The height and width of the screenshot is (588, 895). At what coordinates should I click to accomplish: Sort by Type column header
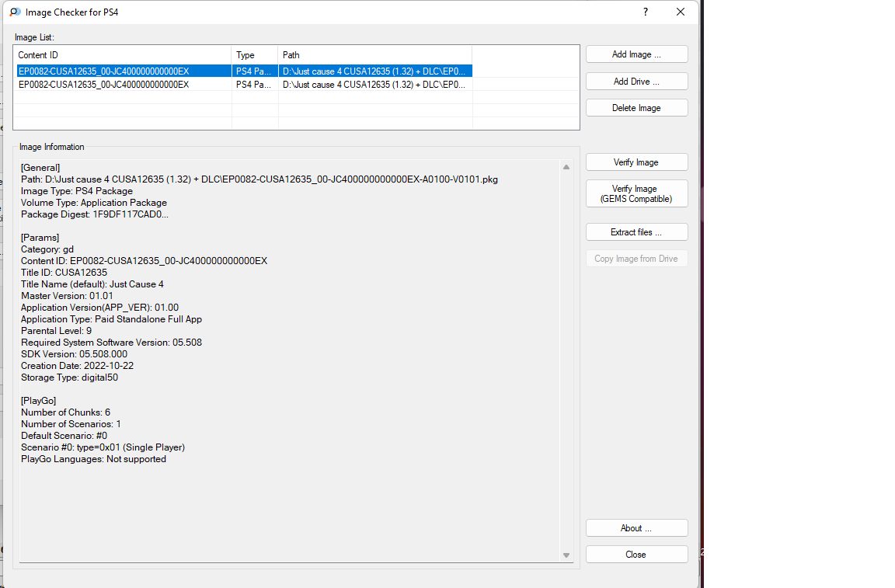[255, 55]
